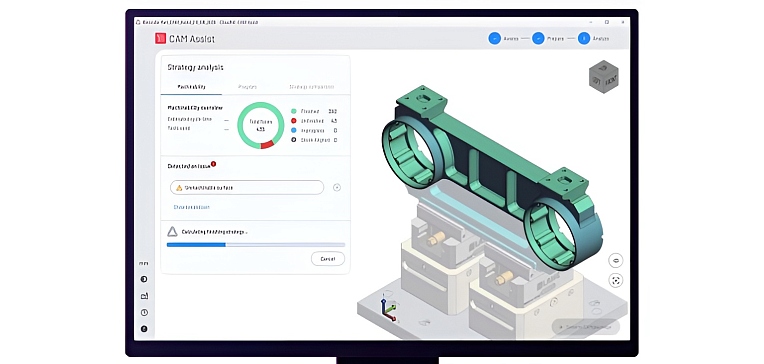Open the folder icon in the left sidebar
This screenshot has width=764, height=364.
pyautogui.click(x=144, y=296)
